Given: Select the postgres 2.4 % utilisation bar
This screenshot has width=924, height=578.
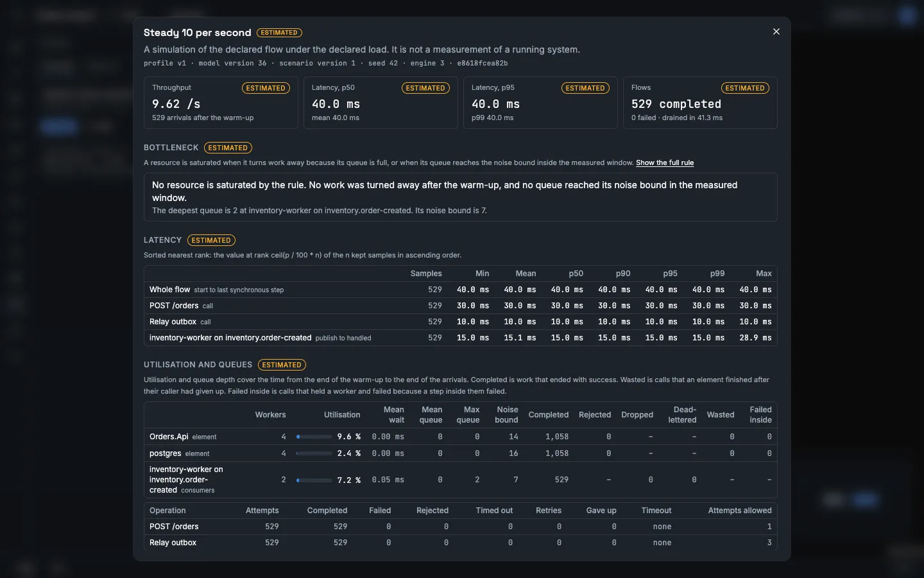Looking at the screenshot, I should coord(314,453).
